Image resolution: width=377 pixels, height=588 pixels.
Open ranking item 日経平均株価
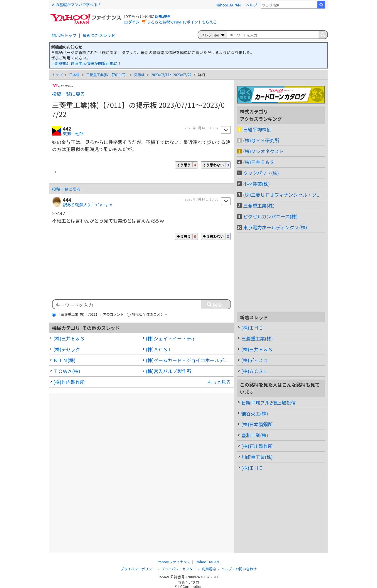pyautogui.click(x=257, y=130)
